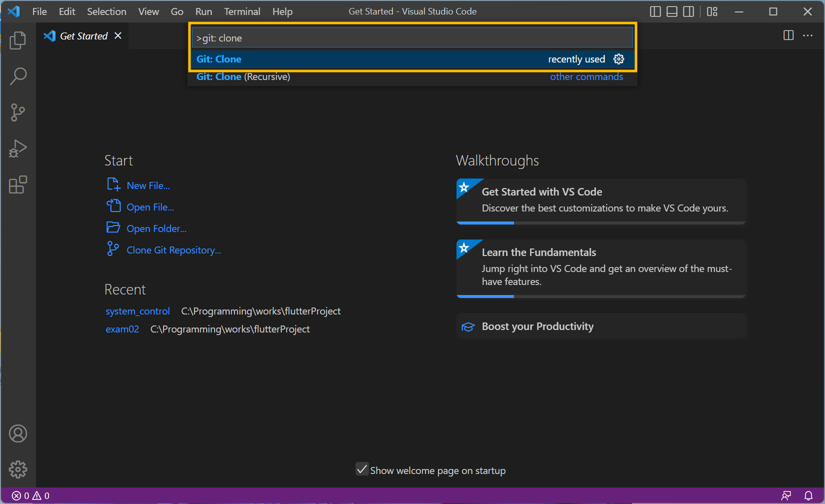Click VS Code logo in title bar
Image resolution: width=825 pixels, height=504 pixels.
pyautogui.click(x=13, y=11)
